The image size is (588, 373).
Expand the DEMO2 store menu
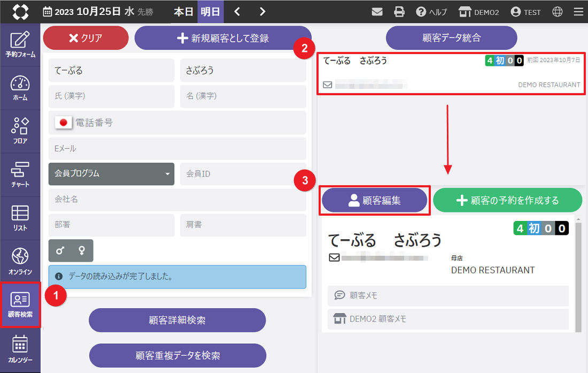coord(478,12)
